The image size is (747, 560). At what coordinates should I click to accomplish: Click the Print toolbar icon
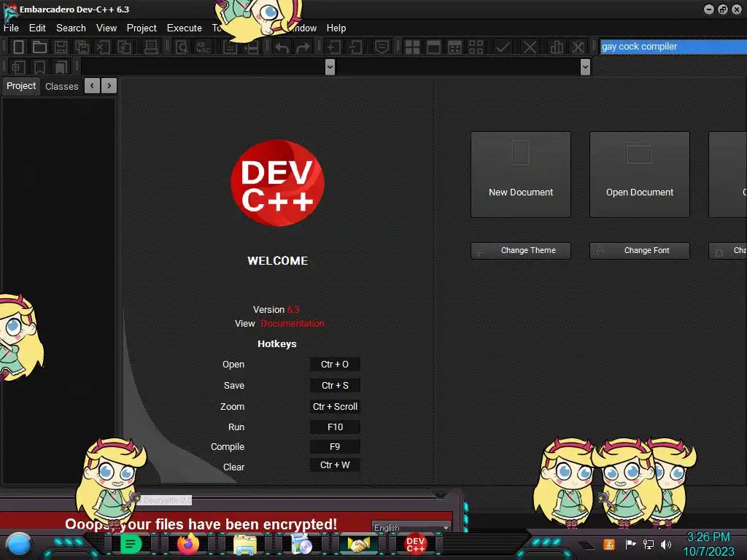(x=150, y=47)
